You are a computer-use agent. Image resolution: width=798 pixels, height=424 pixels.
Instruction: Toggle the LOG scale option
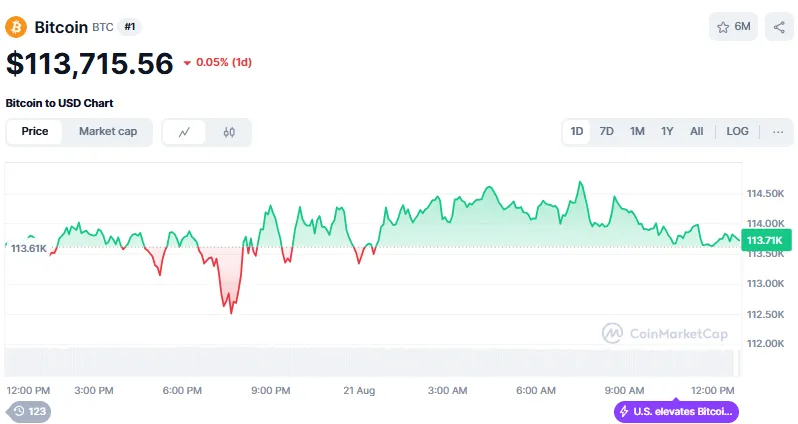pos(737,132)
